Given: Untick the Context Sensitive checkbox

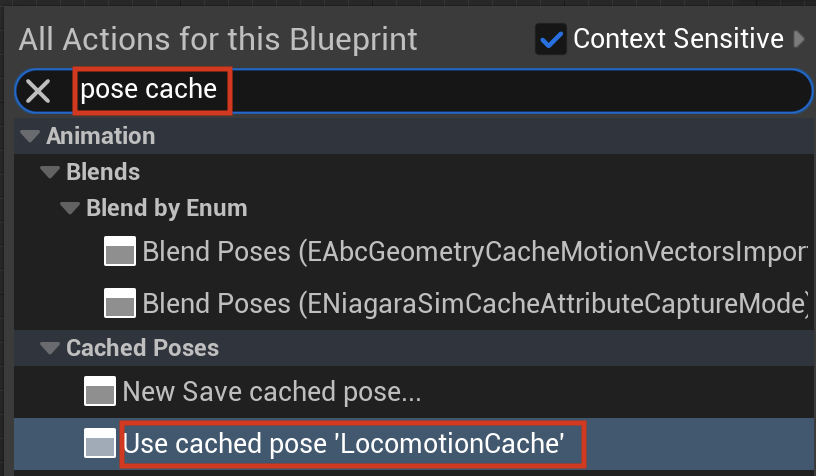Looking at the screenshot, I should [x=551, y=39].
